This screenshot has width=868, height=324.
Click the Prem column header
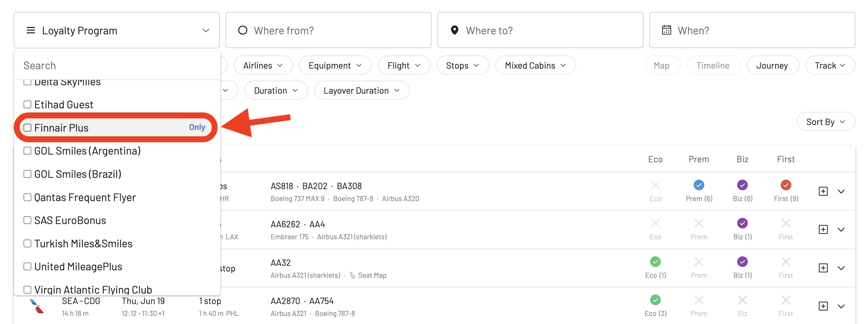tap(698, 159)
